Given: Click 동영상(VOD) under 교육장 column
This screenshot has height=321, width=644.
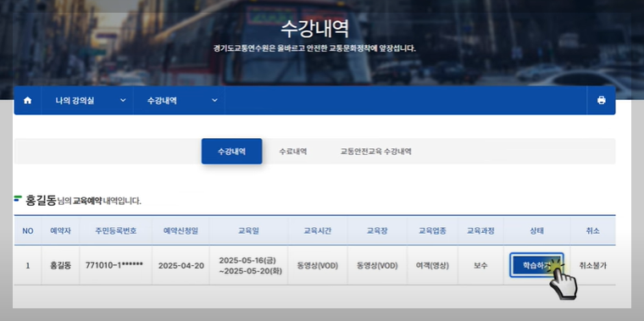Looking at the screenshot, I should (377, 266).
